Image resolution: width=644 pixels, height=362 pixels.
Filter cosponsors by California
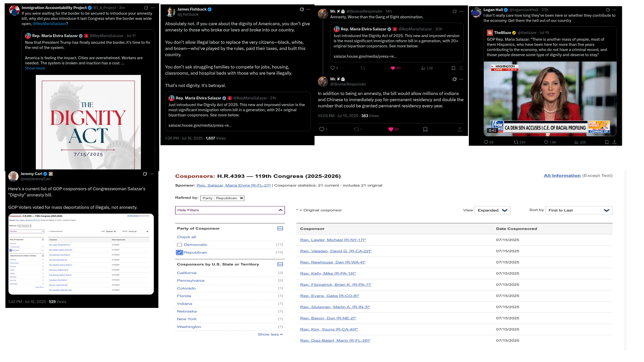(187, 273)
